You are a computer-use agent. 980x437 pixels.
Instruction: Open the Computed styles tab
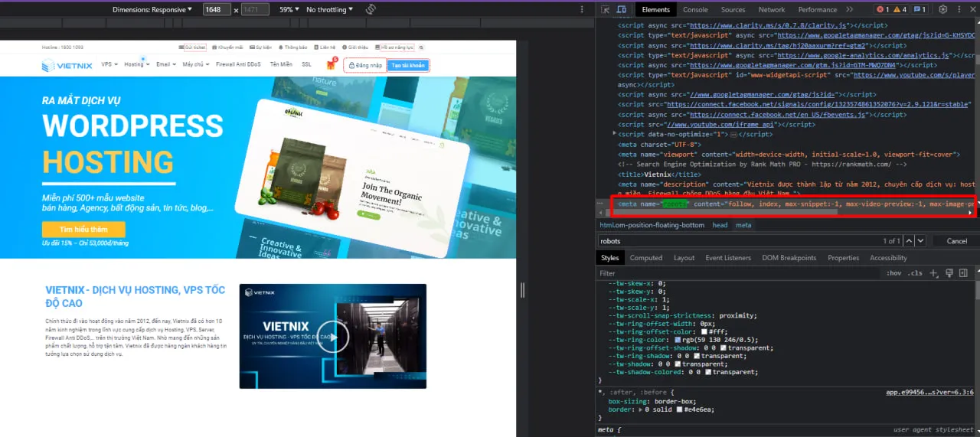(645, 258)
